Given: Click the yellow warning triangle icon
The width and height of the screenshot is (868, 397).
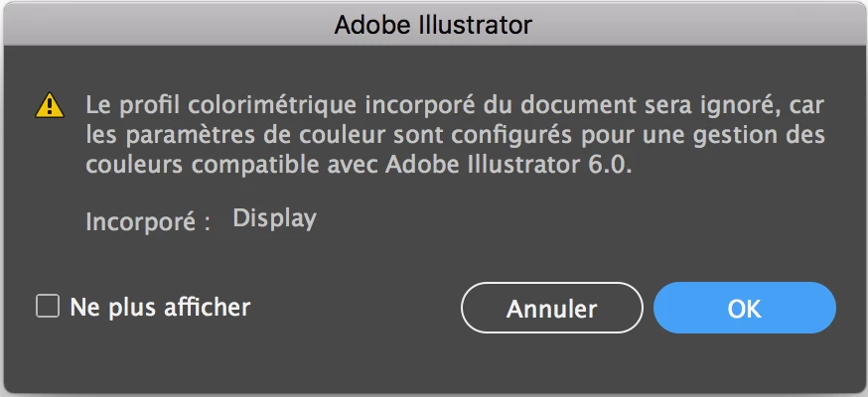Looking at the screenshot, I should (x=49, y=104).
